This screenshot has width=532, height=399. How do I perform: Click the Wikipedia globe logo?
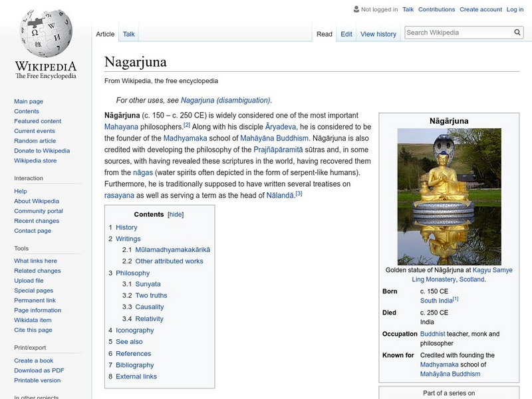click(45, 33)
